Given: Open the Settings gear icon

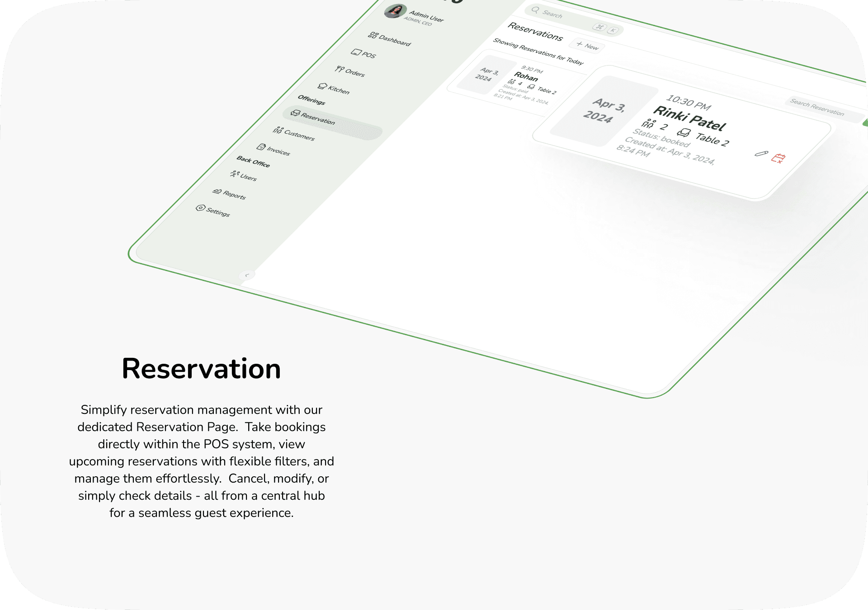Looking at the screenshot, I should [200, 208].
